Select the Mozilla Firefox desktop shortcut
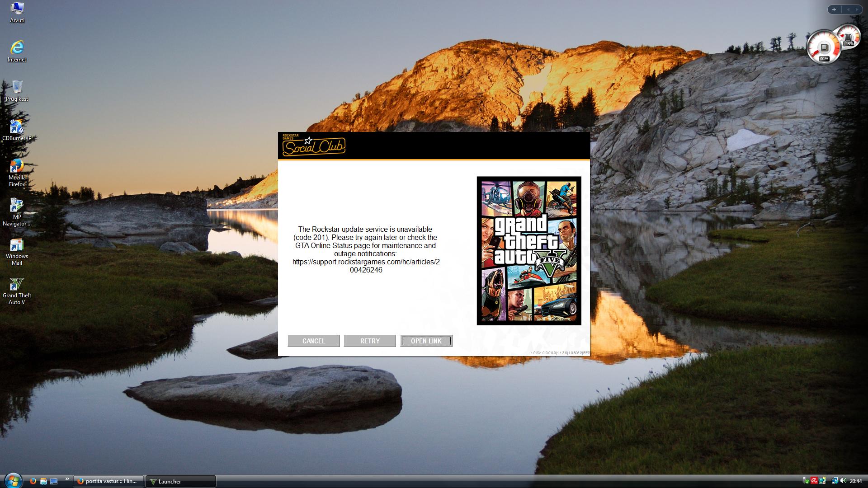The height and width of the screenshot is (488, 868). [17, 173]
